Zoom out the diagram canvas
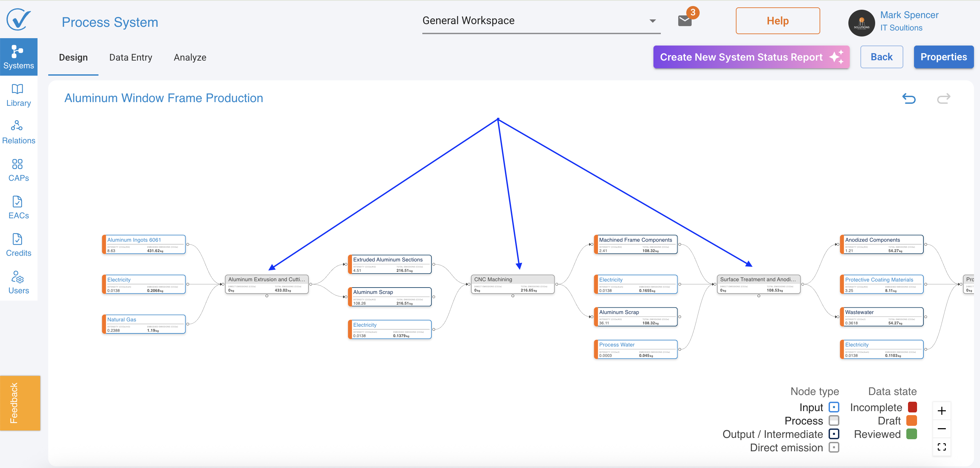This screenshot has height=468, width=980. tap(941, 429)
